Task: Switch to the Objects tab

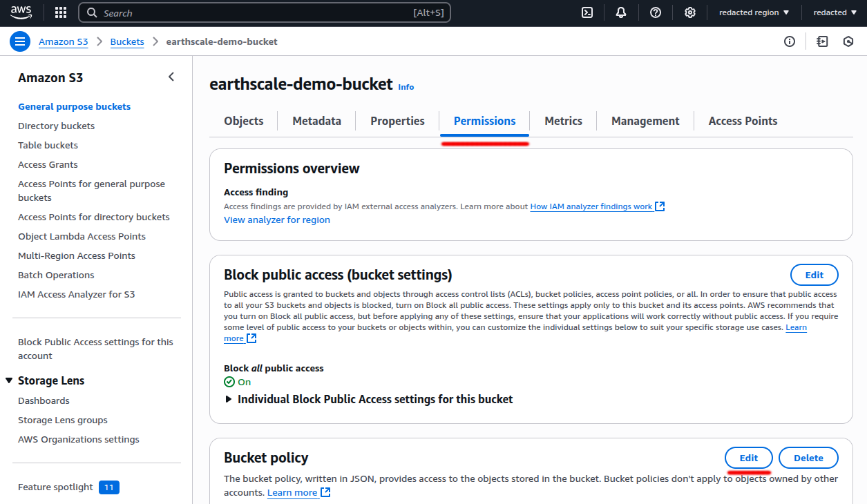Action: click(244, 121)
